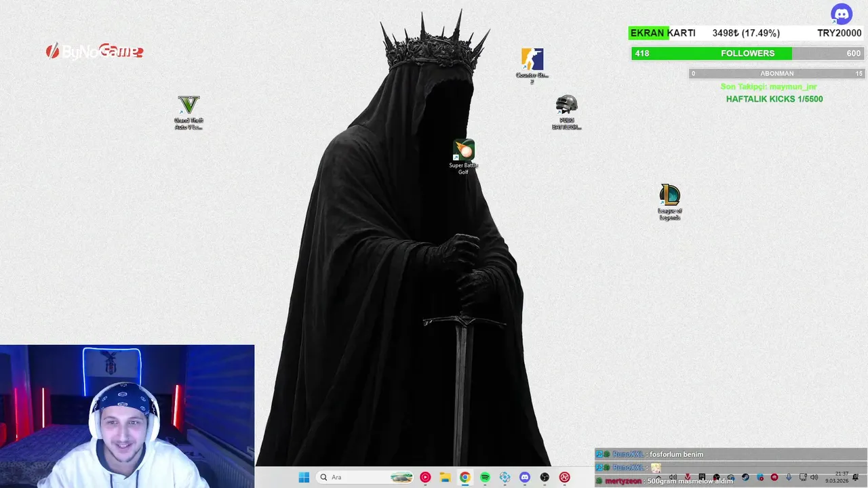The height and width of the screenshot is (488, 868).
Task: Open the Counter-Strike 2 desktop shortcut
Action: (x=532, y=66)
